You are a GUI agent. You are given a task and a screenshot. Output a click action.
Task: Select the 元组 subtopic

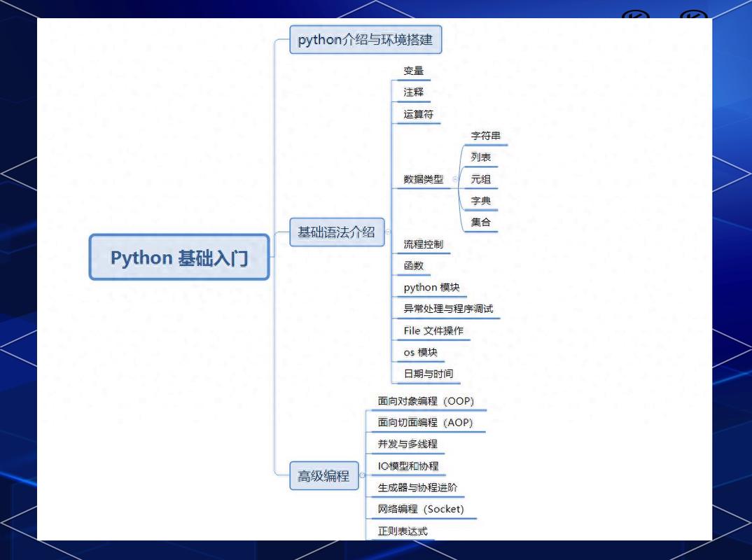coord(480,179)
